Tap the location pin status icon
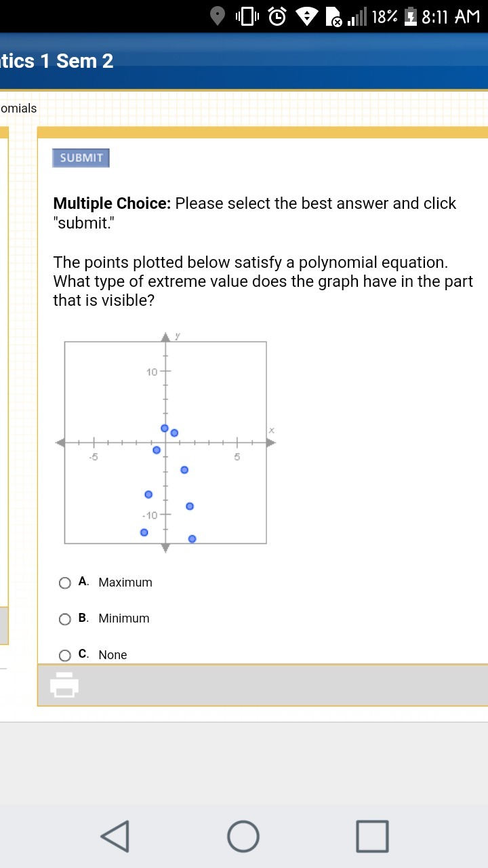Screen dimensions: 488x868 point(218,16)
